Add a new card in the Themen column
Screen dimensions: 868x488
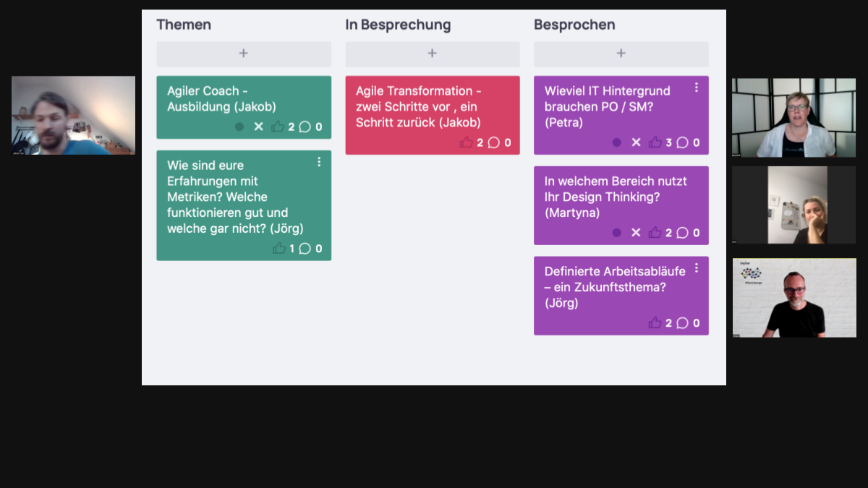(x=243, y=53)
